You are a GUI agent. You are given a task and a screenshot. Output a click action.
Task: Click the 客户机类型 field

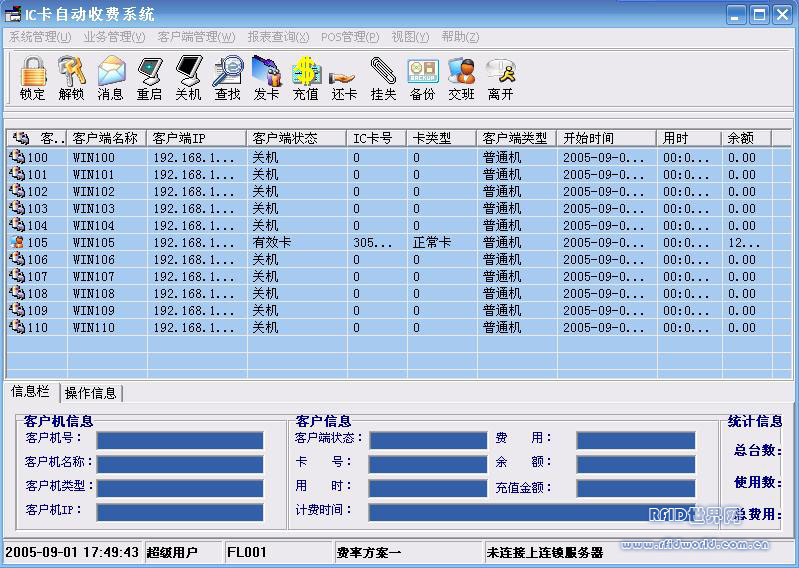coord(180,488)
